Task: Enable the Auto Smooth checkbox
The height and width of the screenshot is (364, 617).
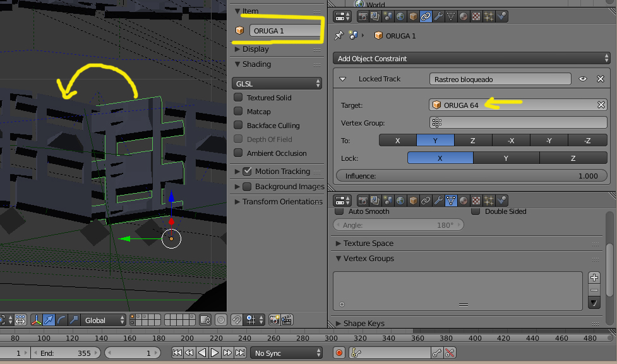Action: coord(338,211)
